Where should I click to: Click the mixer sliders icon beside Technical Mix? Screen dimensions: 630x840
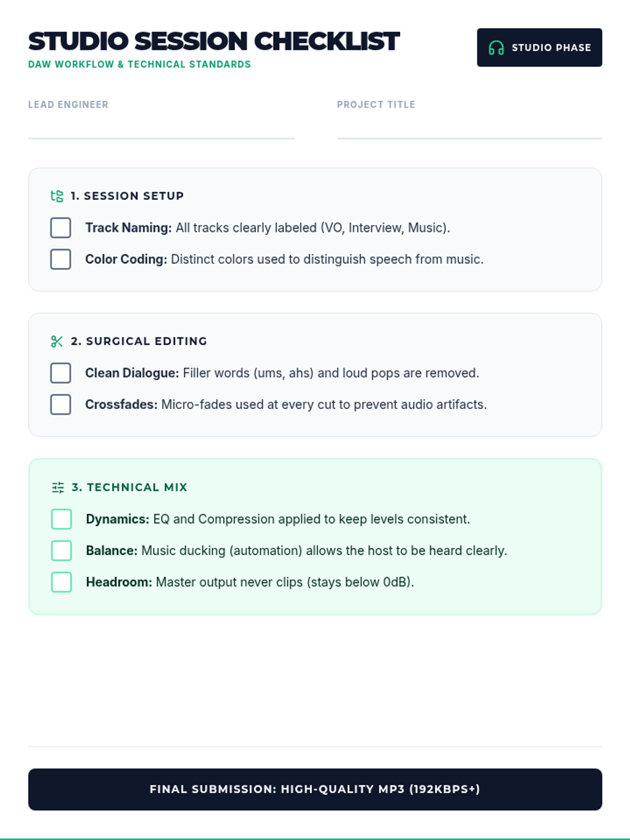[58, 487]
